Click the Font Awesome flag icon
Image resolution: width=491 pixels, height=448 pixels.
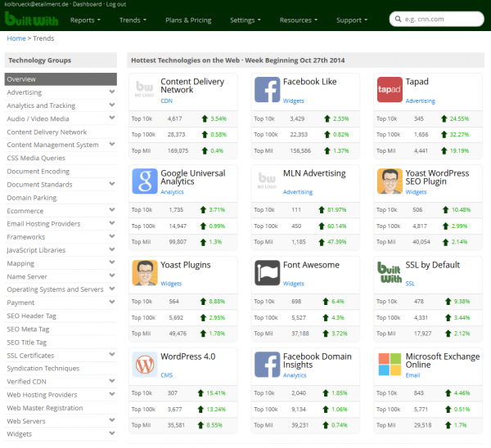pos(267,273)
